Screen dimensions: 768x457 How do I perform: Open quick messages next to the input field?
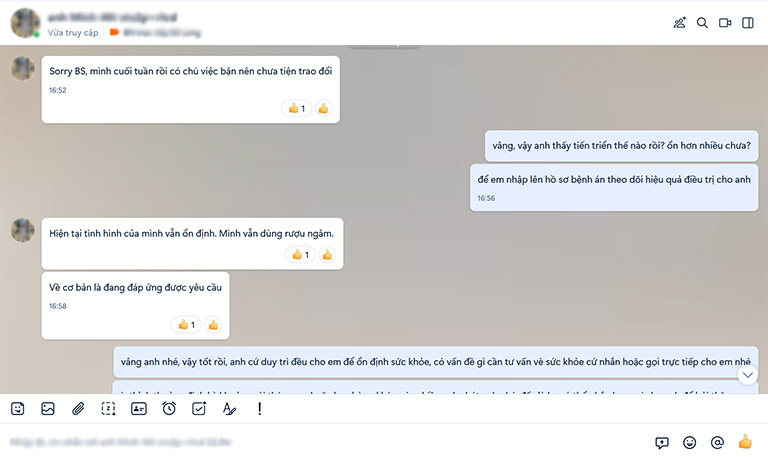(662, 443)
